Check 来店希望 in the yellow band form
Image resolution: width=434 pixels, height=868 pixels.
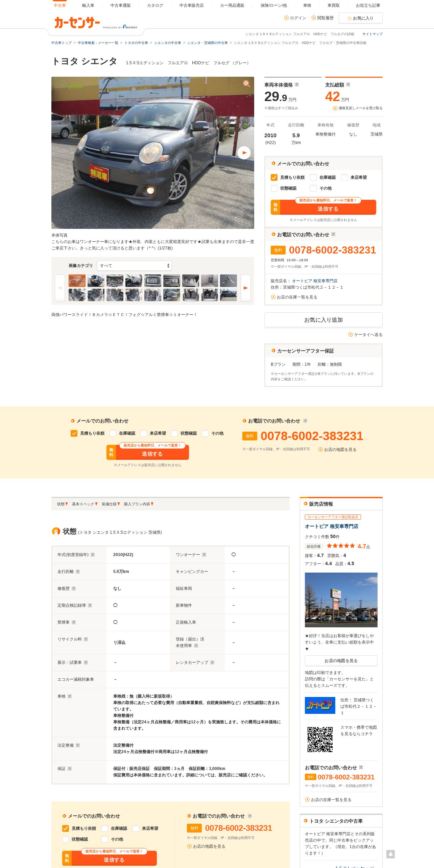(144, 433)
